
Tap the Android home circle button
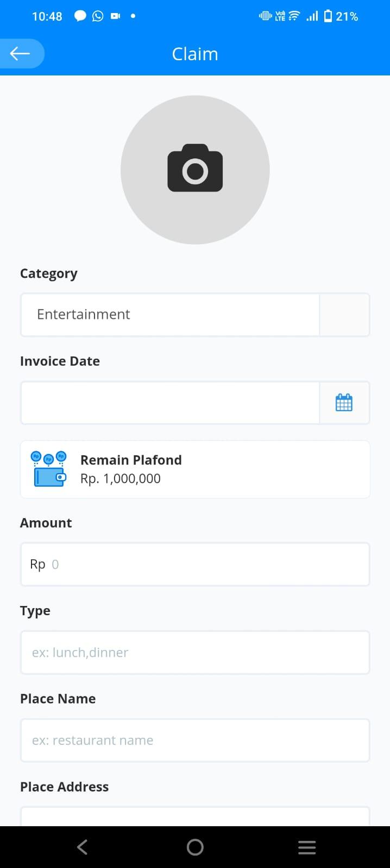point(195,847)
